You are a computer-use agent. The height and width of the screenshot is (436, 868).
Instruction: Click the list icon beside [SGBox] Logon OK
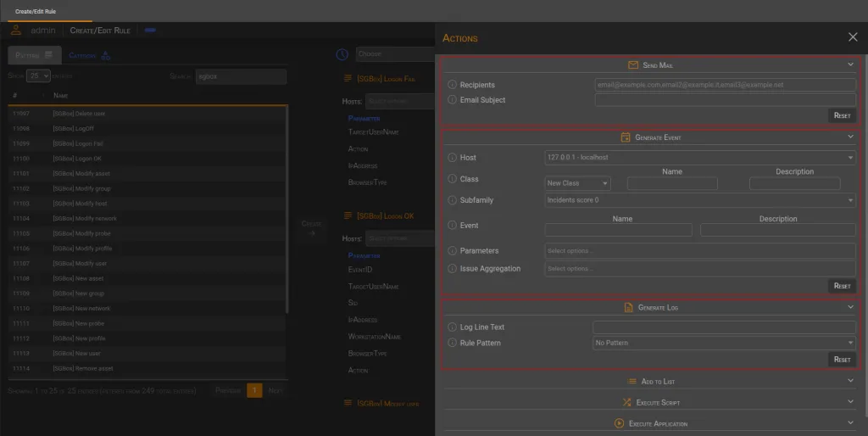(x=348, y=215)
